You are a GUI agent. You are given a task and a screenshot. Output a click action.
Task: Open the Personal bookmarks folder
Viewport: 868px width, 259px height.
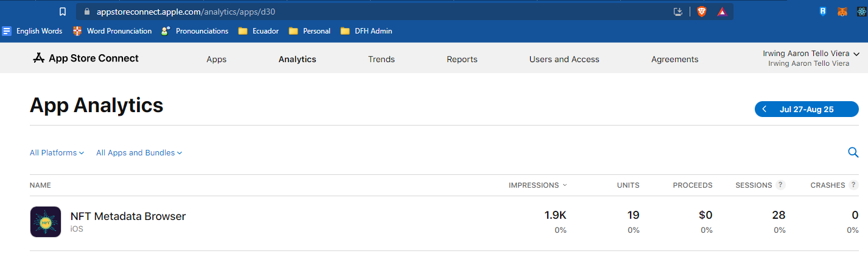point(310,30)
